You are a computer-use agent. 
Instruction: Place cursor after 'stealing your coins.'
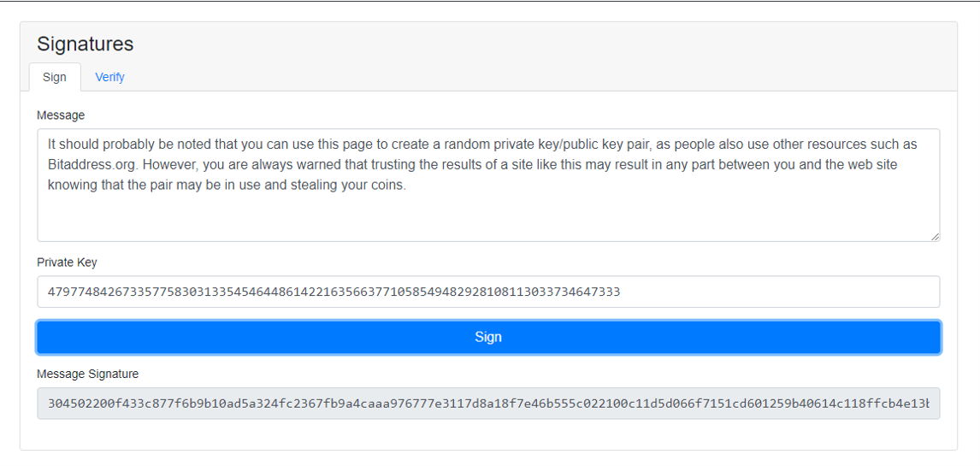pos(407,186)
